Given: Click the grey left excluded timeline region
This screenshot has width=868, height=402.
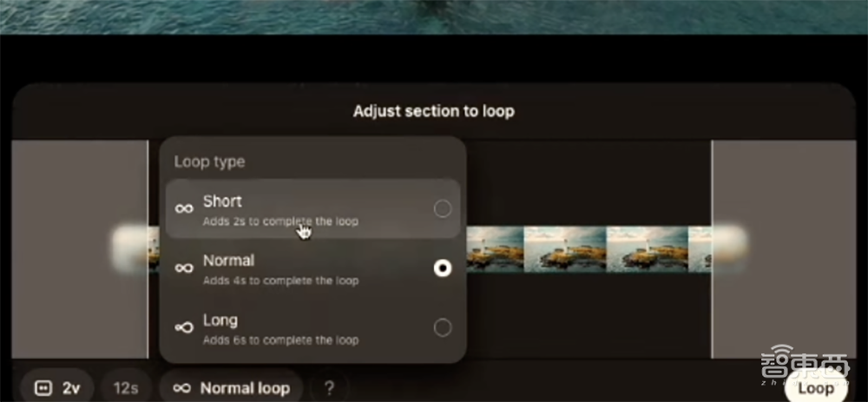Looking at the screenshot, I should pos(79,249).
